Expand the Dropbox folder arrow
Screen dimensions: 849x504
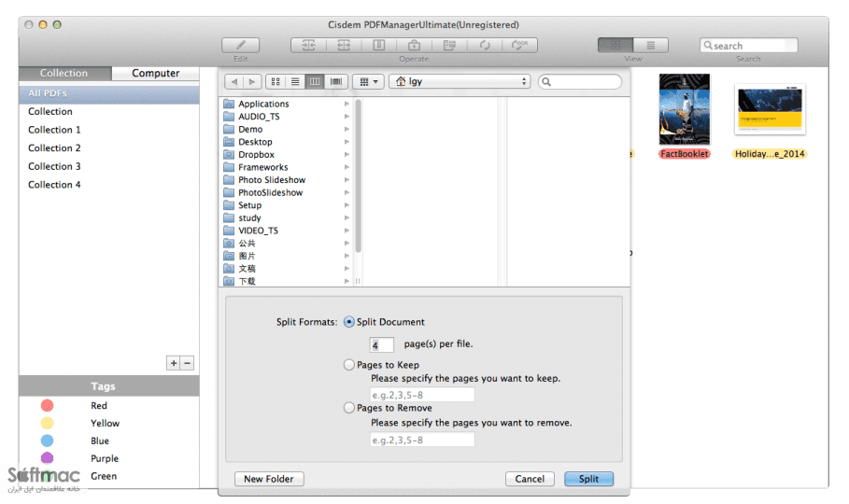tap(347, 154)
